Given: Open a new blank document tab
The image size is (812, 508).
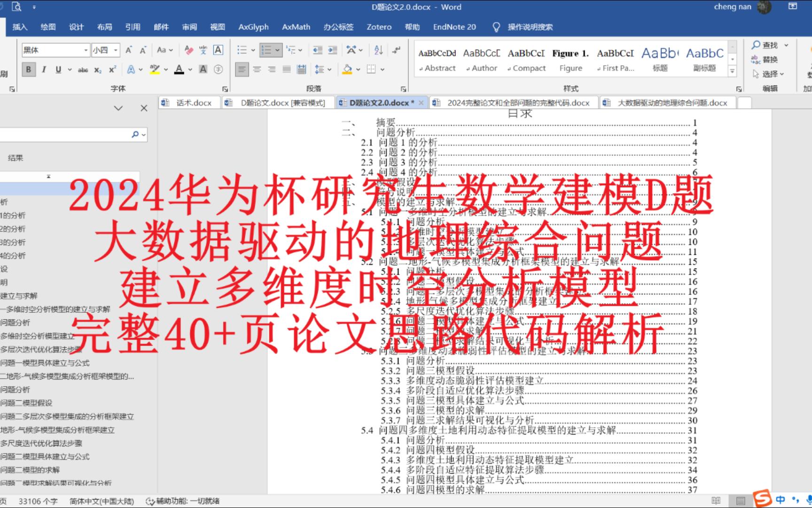Looking at the screenshot, I should point(744,103).
